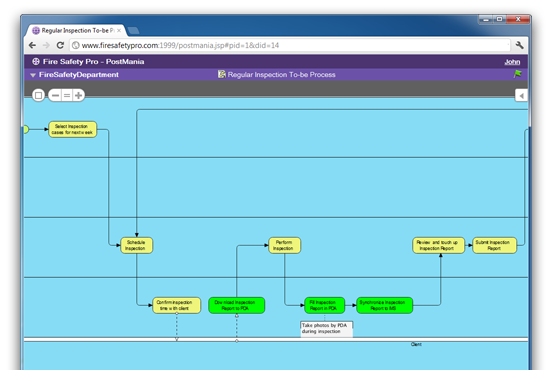Open the John user link
Screen dimensions: 550x370
coord(512,62)
